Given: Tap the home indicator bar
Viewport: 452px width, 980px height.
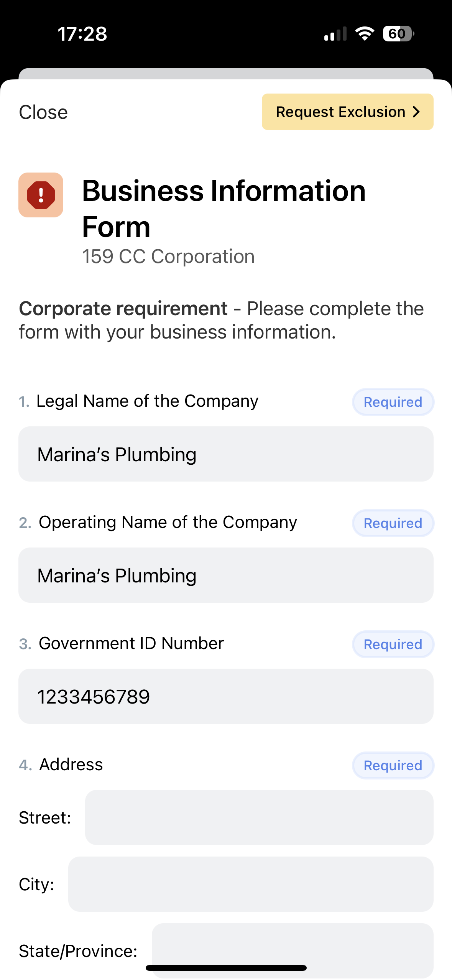Looking at the screenshot, I should (x=226, y=968).
